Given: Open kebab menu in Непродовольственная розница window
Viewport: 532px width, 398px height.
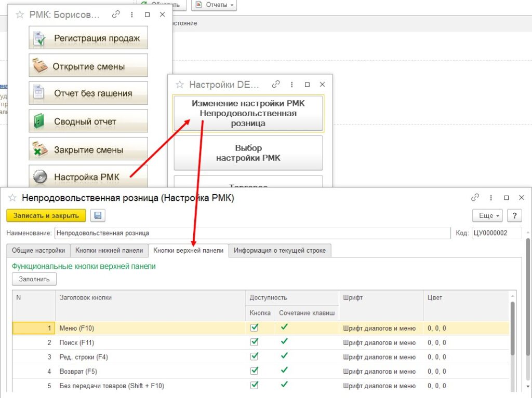Looking at the screenshot, I should [x=491, y=198].
